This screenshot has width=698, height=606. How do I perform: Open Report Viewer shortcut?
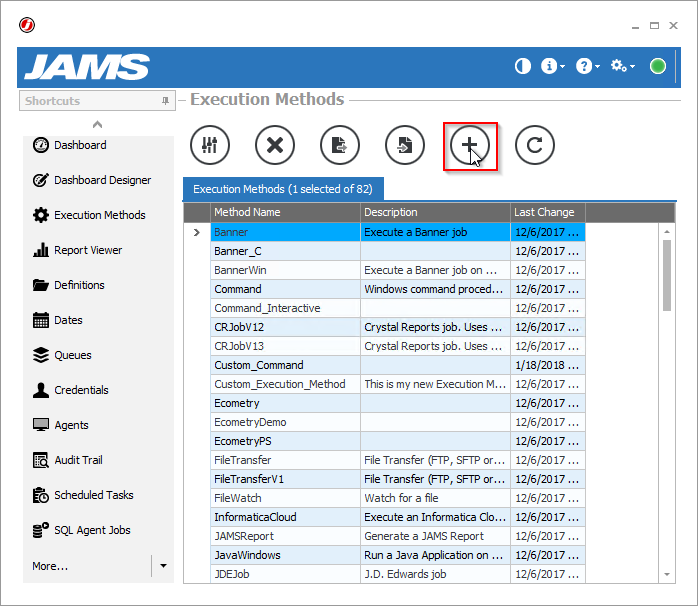click(77, 250)
